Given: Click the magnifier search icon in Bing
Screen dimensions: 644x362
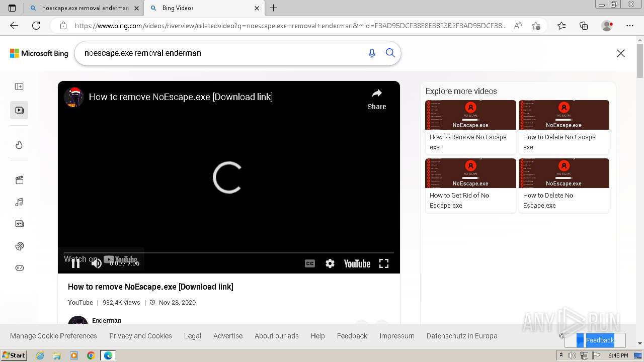Looking at the screenshot, I should click(390, 53).
